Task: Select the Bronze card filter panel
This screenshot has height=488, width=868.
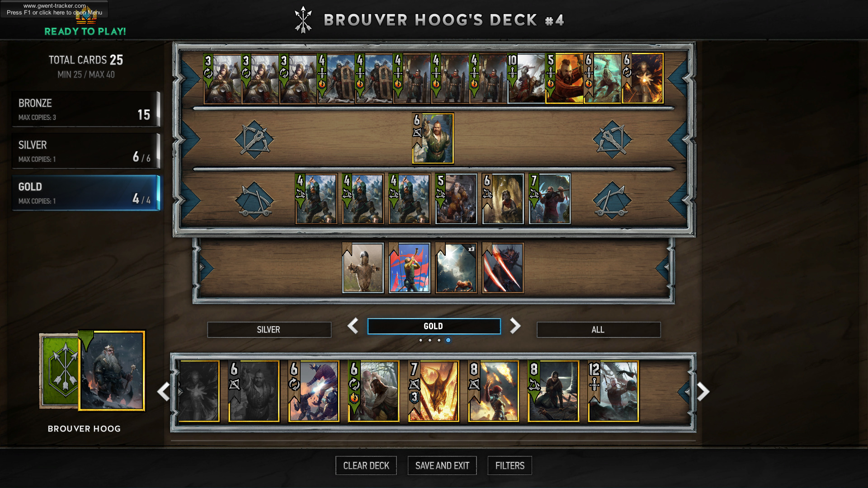Action: 86,109
